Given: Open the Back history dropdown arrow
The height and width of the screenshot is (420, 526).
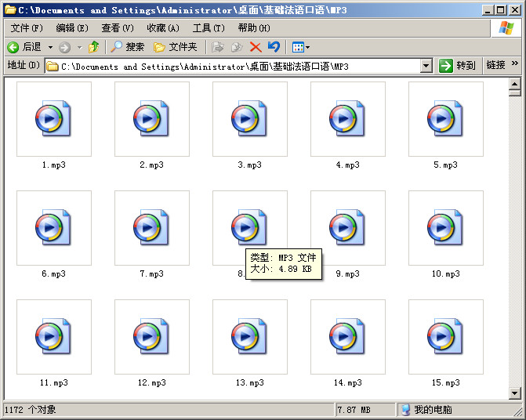Looking at the screenshot, I should coord(50,47).
